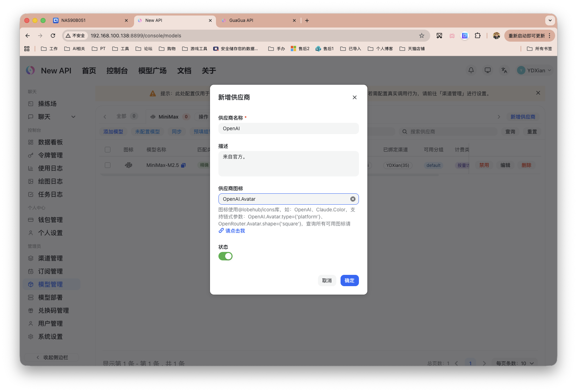Open the language switcher icon
Screen dimensions: 577x392
coord(504,70)
